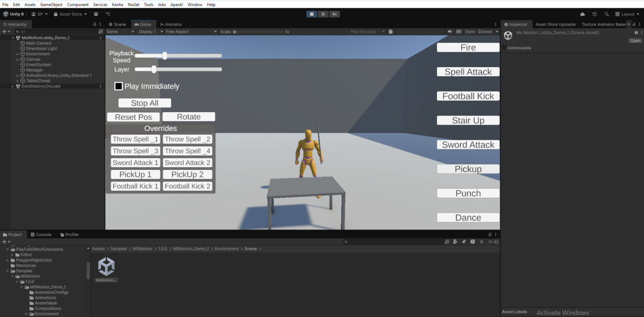Open the Component menu
This screenshot has height=317, width=644.
tap(78, 4)
